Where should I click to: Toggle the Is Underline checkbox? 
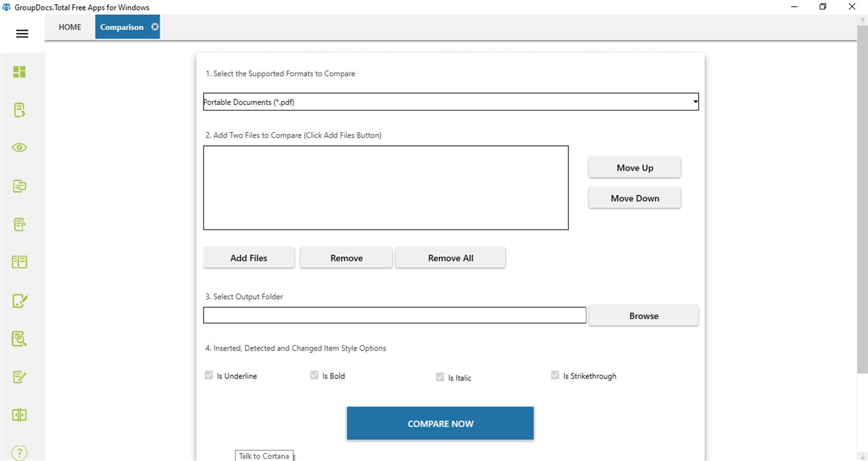pos(209,375)
